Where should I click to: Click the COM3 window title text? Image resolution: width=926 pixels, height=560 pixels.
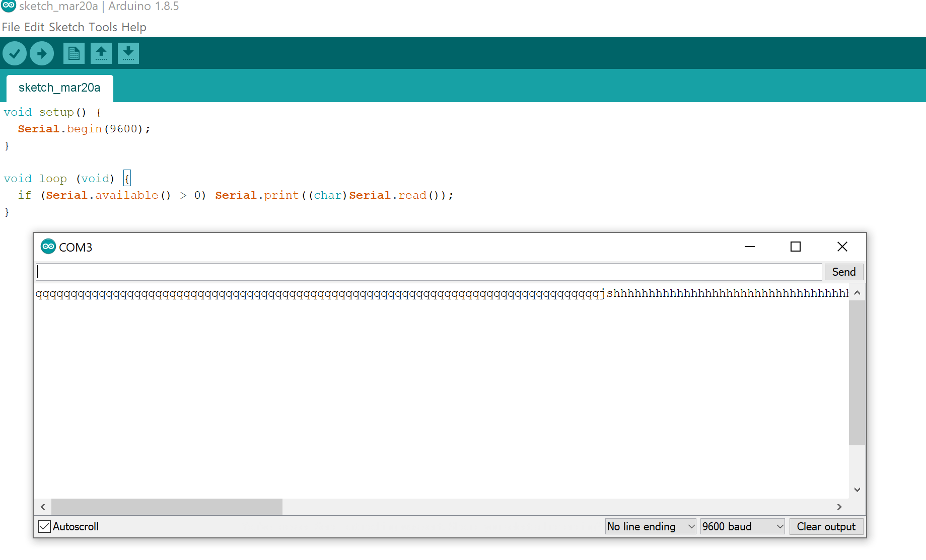click(76, 247)
